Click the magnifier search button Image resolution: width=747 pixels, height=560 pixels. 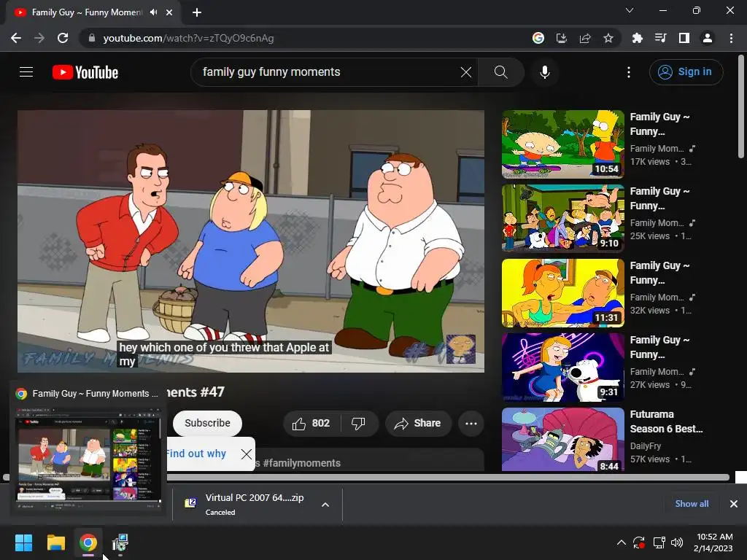(x=500, y=72)
